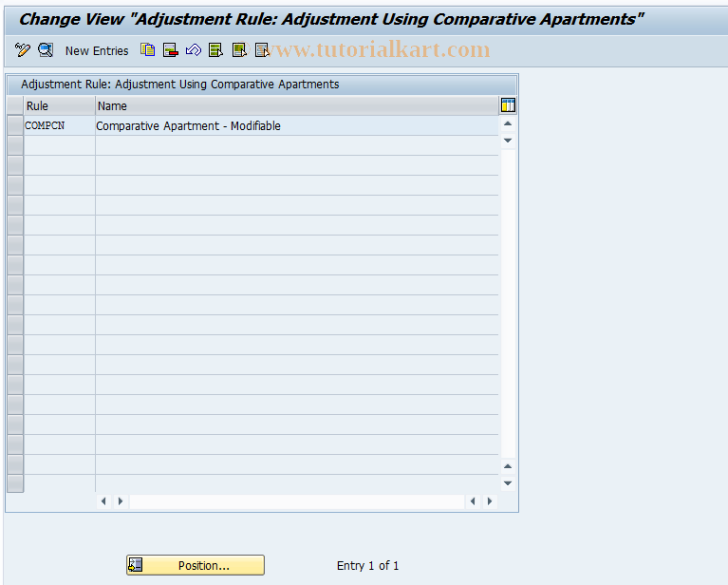Viewport: 728px width, 585px height.
Task: Open the other-view magnifier icon
Action: 46,49
